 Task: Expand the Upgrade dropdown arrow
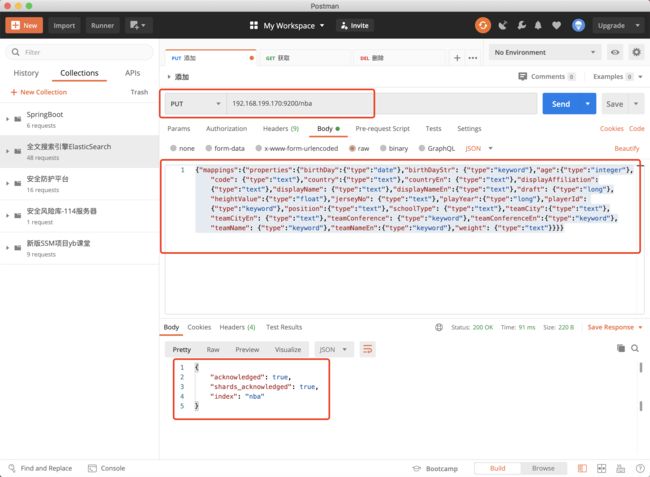[638, 25]
